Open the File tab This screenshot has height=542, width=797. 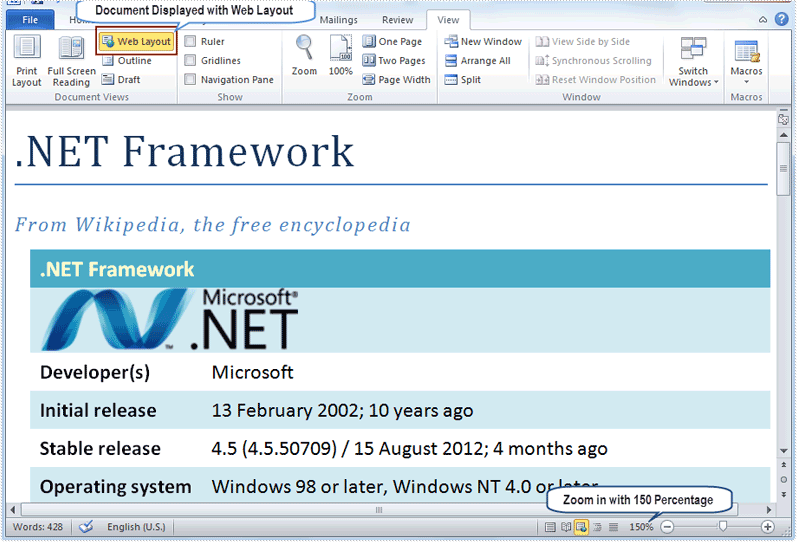tap(30, 20)
